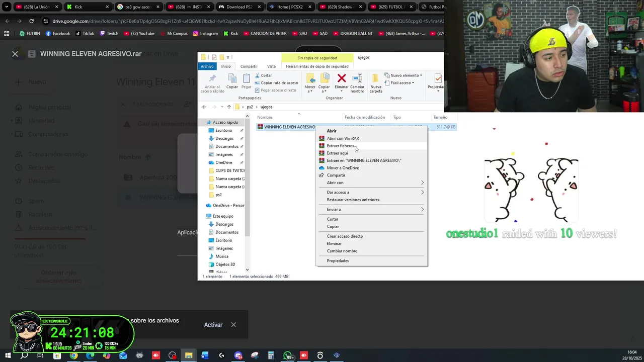
Task: Expand Enviar a submenu
Action: (x=371, y=209)
